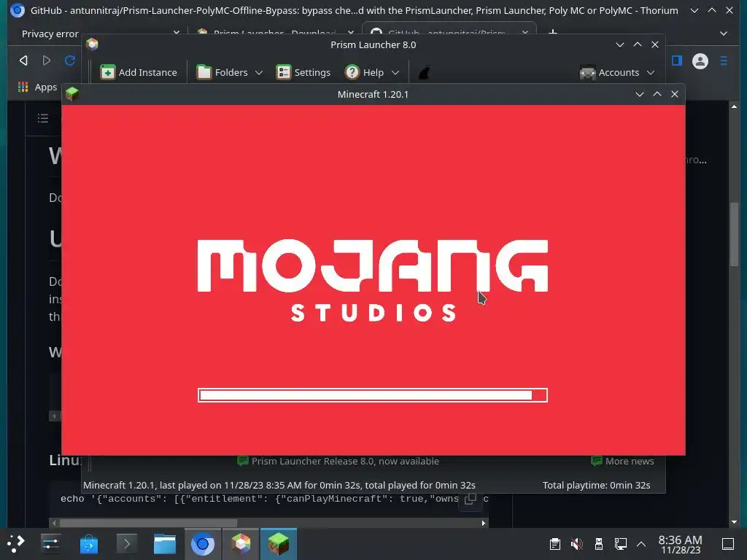
Task: Switch to Minecraft in taskbar
Action: [x=278, y=543]
